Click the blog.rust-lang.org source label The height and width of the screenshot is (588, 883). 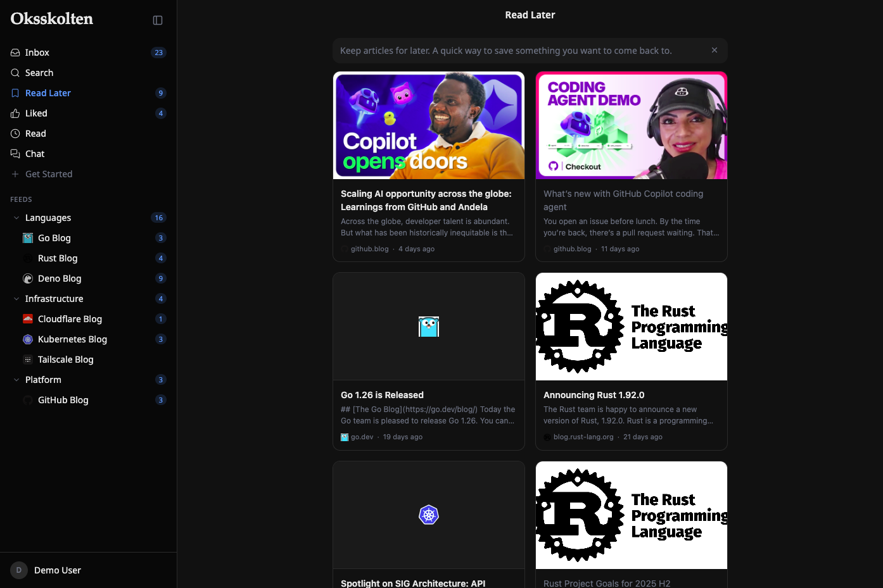583,437
